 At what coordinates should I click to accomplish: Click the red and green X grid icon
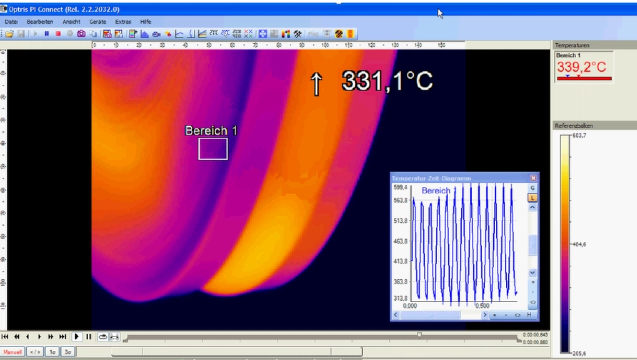(248, 34)
